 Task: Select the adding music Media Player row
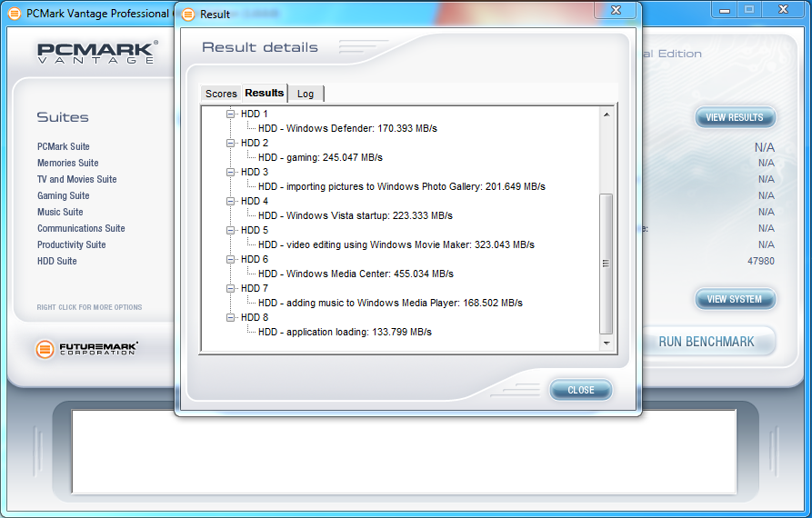pos(390,303)
